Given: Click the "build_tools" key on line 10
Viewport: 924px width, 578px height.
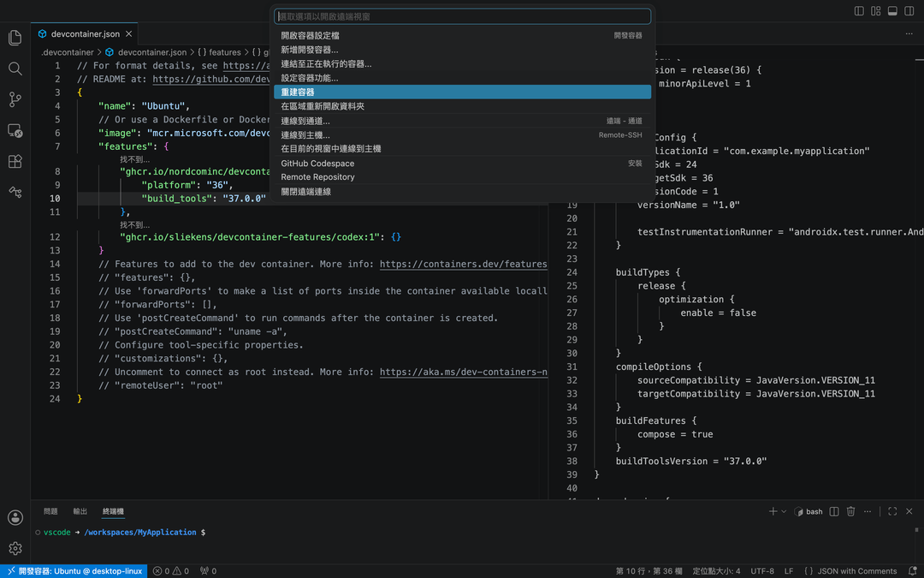Looking at the screenshot, I should (x=176, y=198).
